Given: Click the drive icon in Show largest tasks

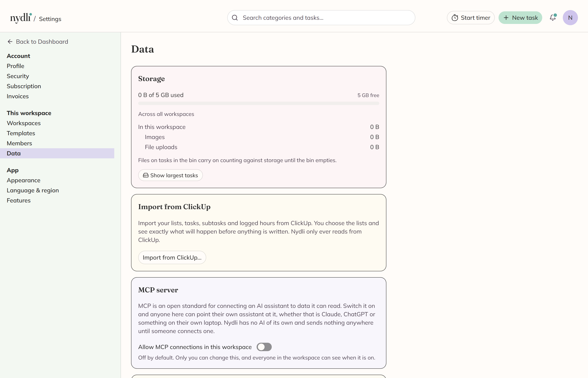Looking at the screenshot, I should [146, 175].
